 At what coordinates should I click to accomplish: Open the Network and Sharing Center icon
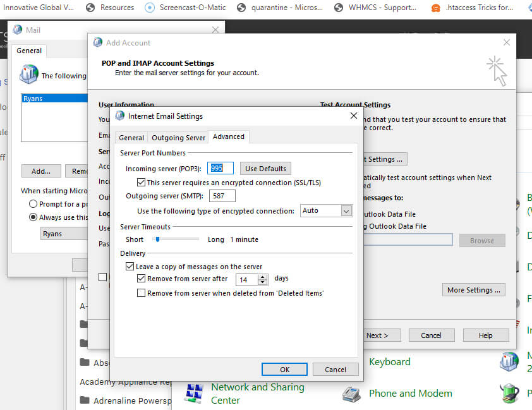coord(195,394)
